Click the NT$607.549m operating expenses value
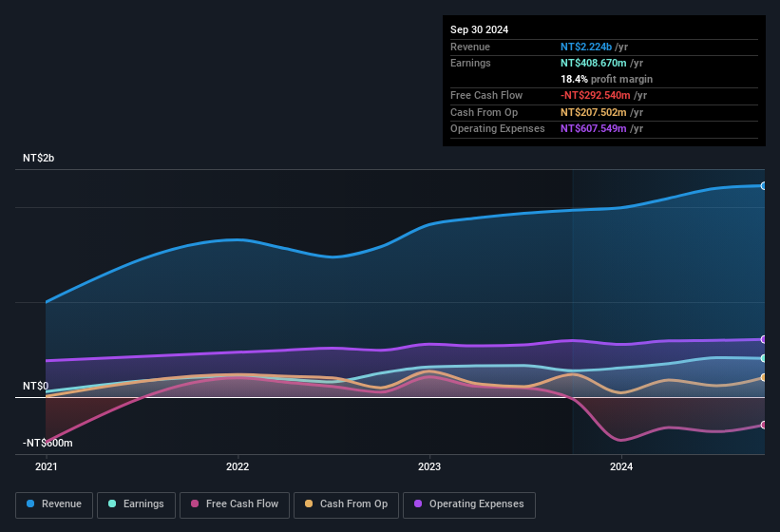The height and width of the screenshot is (532, 780). [x=594, y=128]
